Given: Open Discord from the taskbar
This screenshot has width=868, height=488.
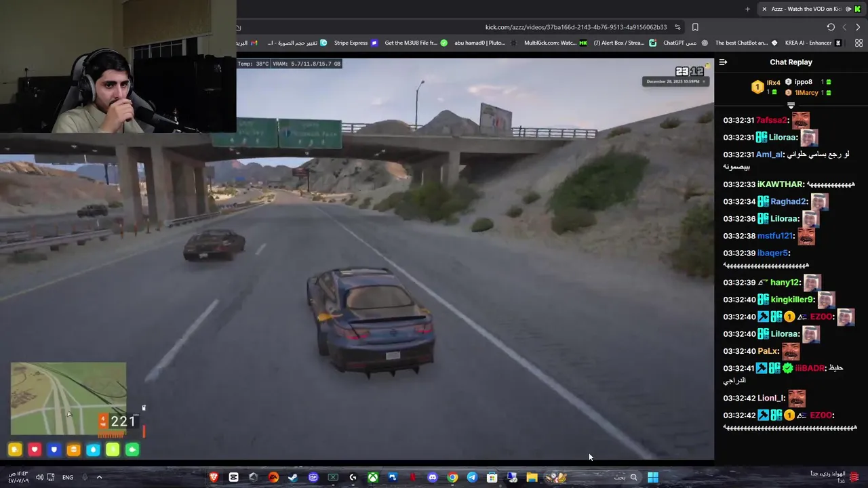Looking at the screenshot, I should pos(433,477).
